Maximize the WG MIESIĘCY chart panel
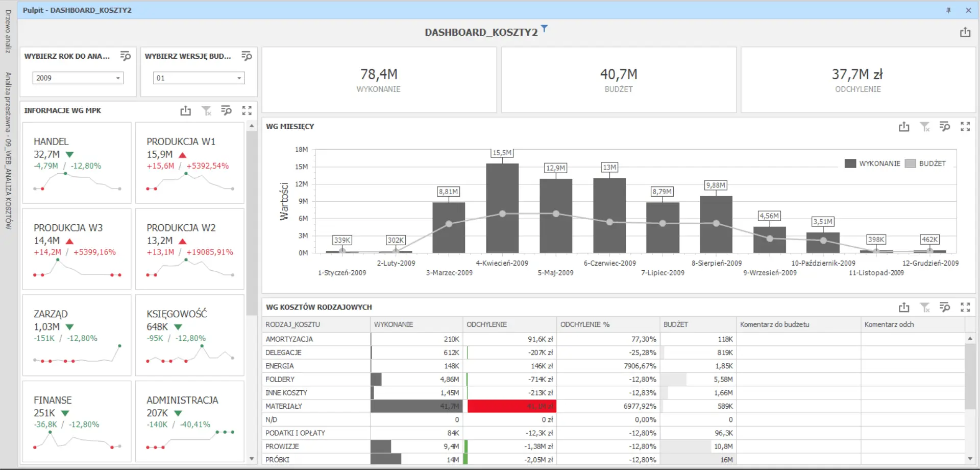Screen dimensions: 980x470 [x=965, y=126]
